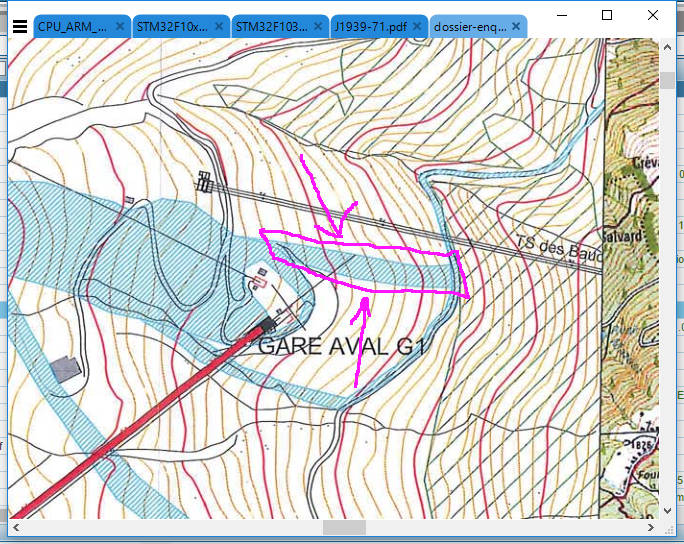Switch to the STM32F10x tab
684x544 pixels.
click(171, 27)
